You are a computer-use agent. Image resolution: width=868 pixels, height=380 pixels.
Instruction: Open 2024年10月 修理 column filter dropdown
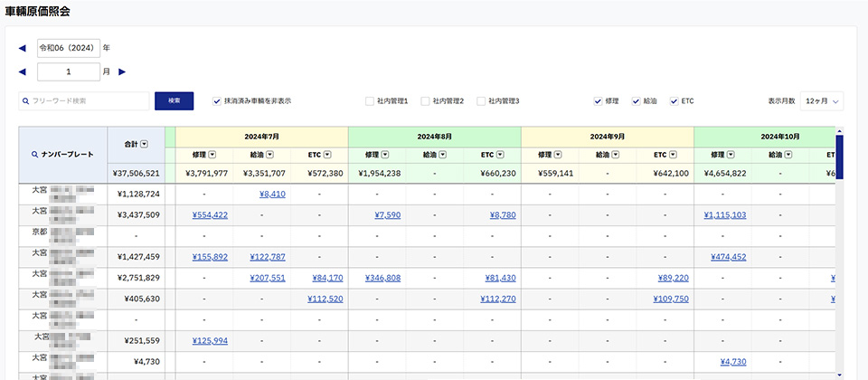click(x=731, y=155)
